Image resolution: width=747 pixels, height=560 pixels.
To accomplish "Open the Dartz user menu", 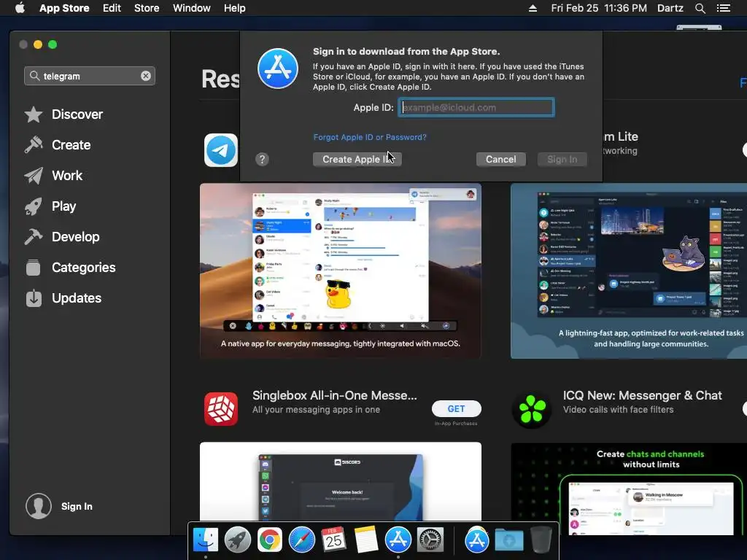I will point(670,8).
